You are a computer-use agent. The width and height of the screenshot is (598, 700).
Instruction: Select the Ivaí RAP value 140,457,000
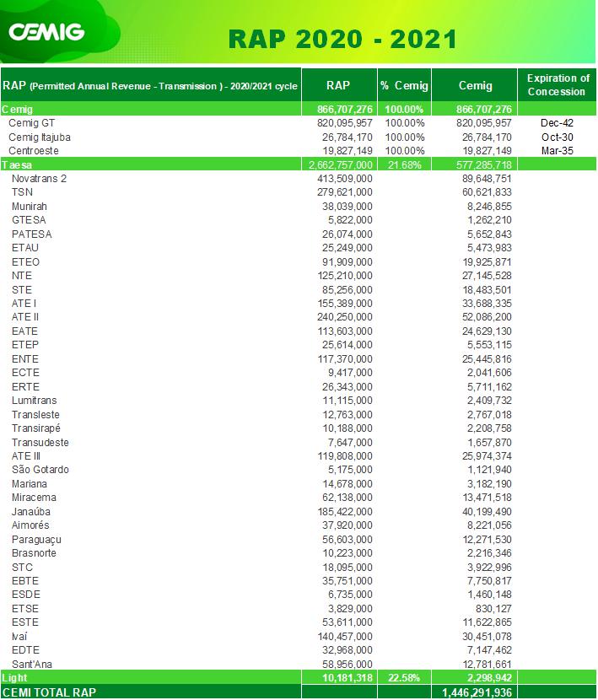click(345, 636)
